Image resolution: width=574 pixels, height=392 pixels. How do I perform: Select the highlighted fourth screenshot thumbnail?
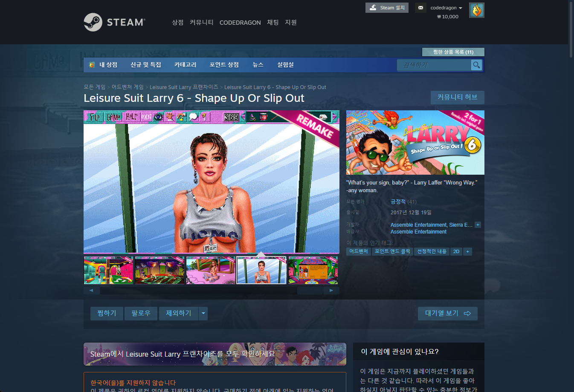click(261, 270)
